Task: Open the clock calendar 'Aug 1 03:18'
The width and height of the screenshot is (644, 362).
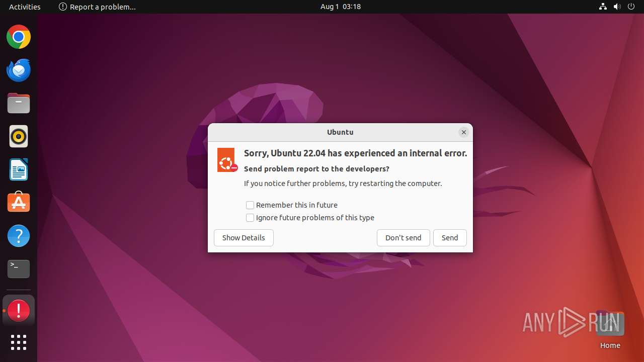Action: (x=341, y=7)
